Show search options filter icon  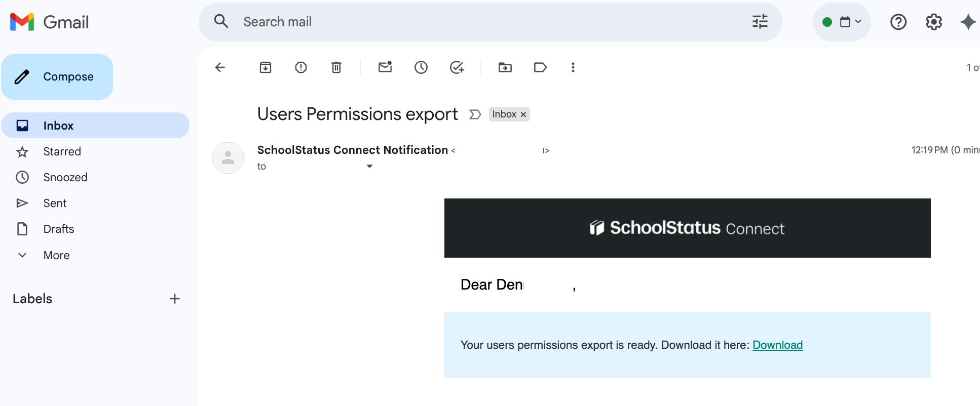(760, 22)
